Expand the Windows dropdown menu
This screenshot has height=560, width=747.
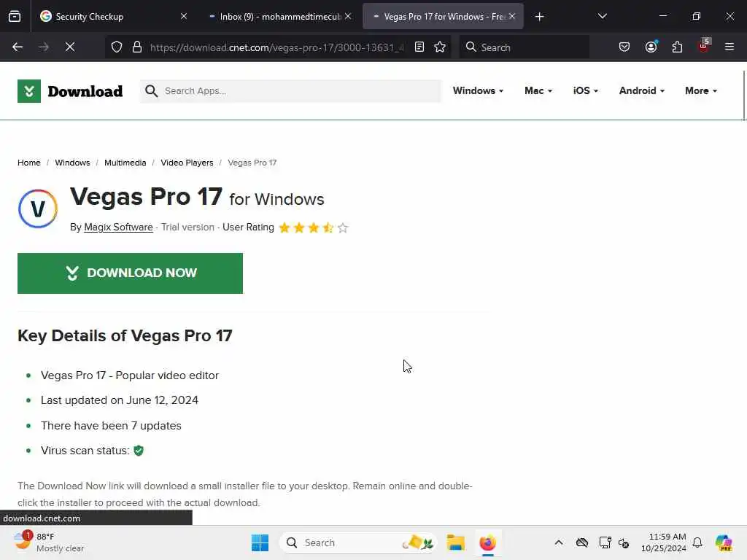478,91
